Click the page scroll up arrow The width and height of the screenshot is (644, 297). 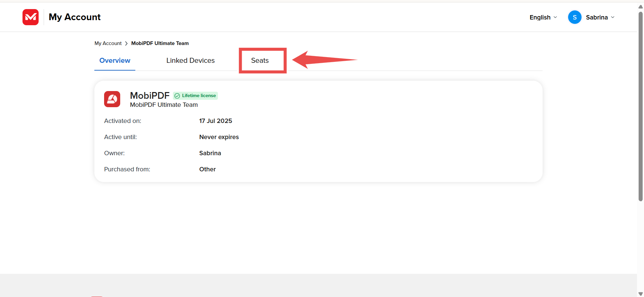tap(640, 6)
